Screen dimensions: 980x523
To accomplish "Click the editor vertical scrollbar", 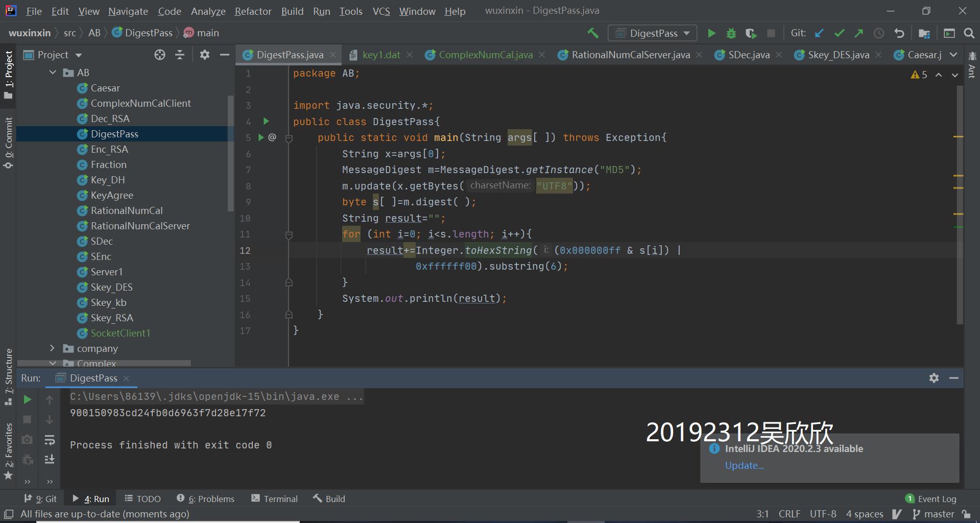I will click(x=960, y=204).
